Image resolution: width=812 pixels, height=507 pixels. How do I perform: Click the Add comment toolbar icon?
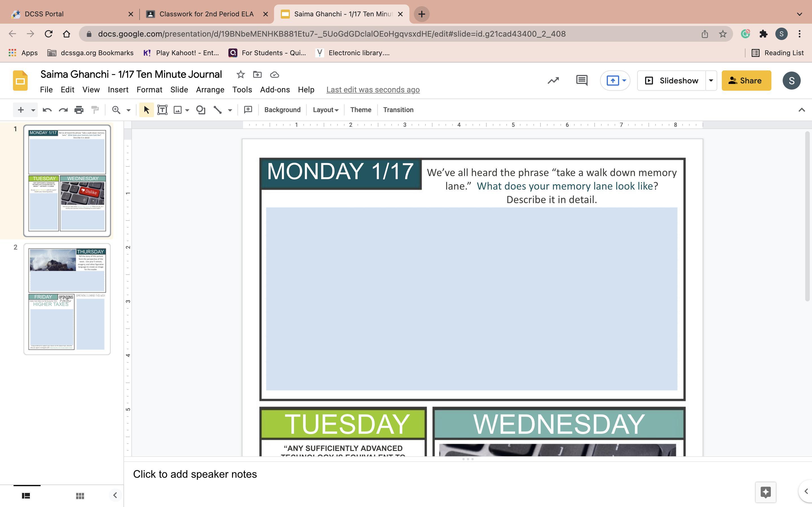[248, 110]
